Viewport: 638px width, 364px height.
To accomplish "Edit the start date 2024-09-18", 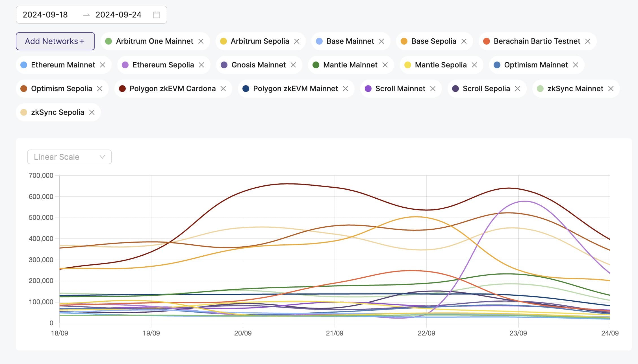I will 45,15.
